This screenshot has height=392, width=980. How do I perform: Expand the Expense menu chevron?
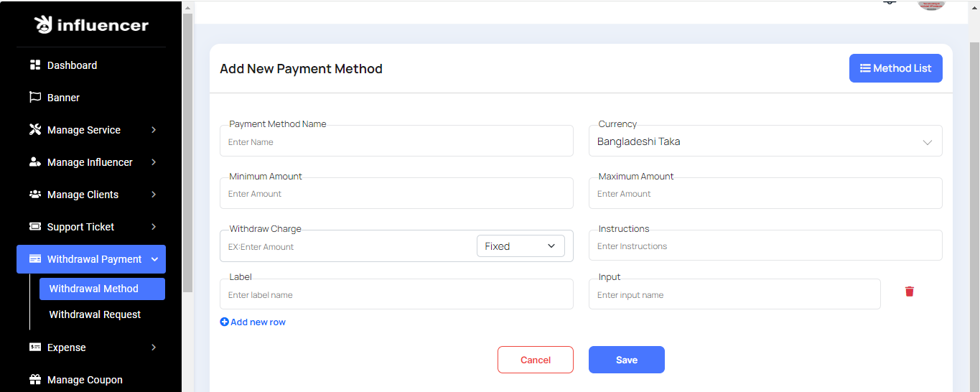pos(154,347)
